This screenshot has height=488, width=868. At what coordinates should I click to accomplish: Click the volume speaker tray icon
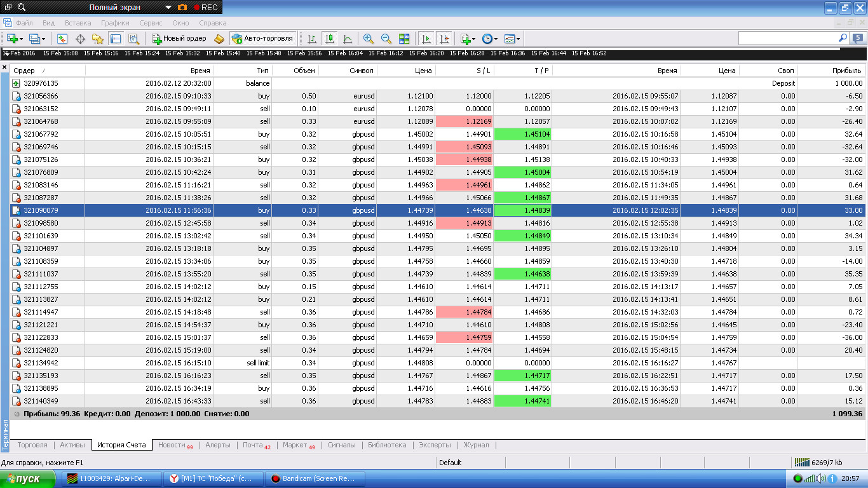820,478
